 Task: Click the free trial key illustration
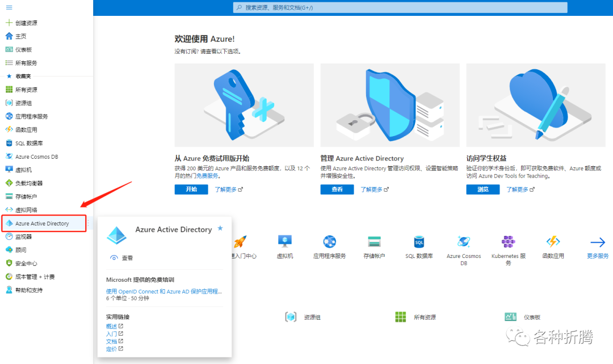[244, 105]
